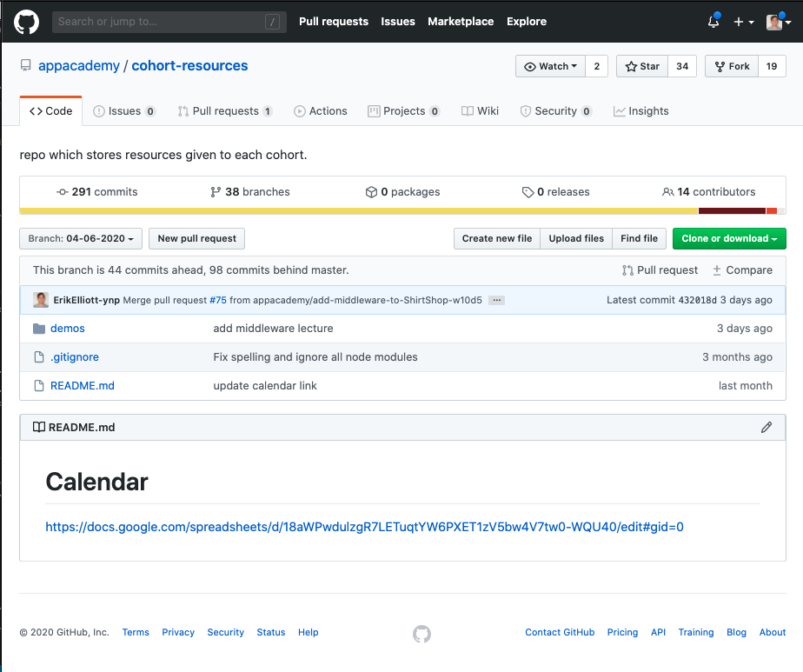Click Create new file button
The height and width of the screenshot is (672, 803).
(497, 239)
